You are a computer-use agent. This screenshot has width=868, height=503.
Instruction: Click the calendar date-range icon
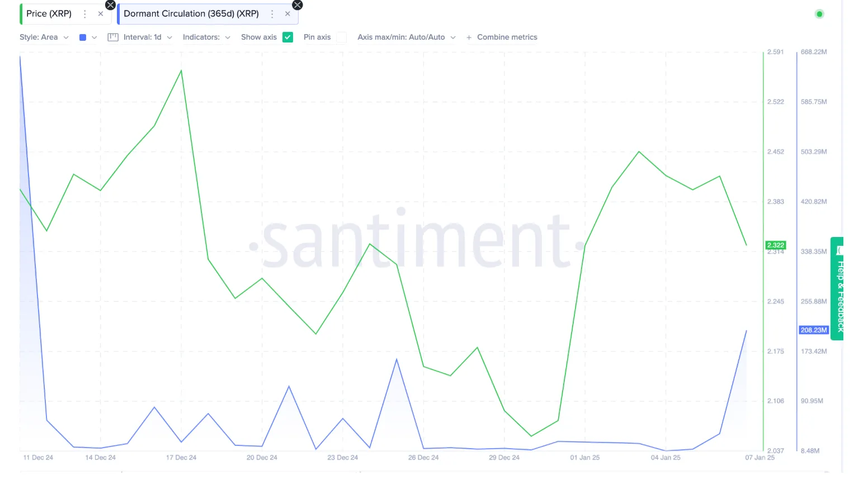[x=112, y=37]
